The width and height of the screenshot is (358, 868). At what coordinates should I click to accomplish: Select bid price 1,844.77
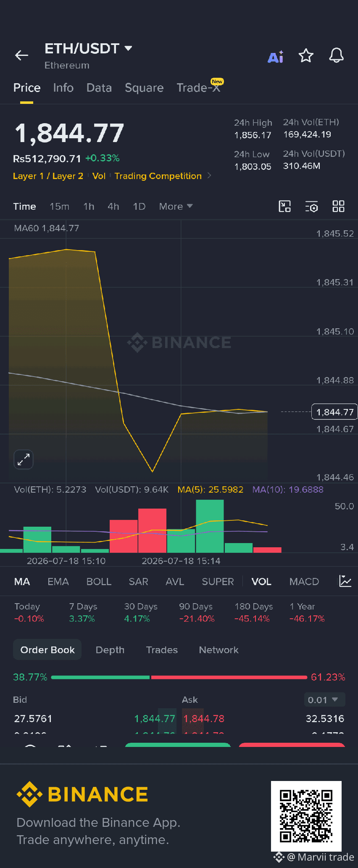pos(155,718)
